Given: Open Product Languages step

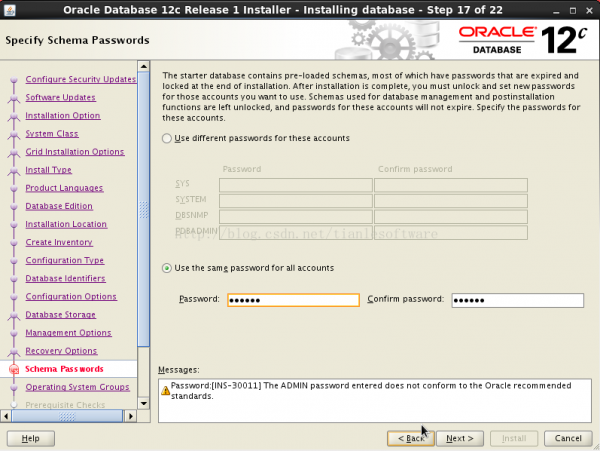Looking at the screenshot, I should click(x=64, y=188).
